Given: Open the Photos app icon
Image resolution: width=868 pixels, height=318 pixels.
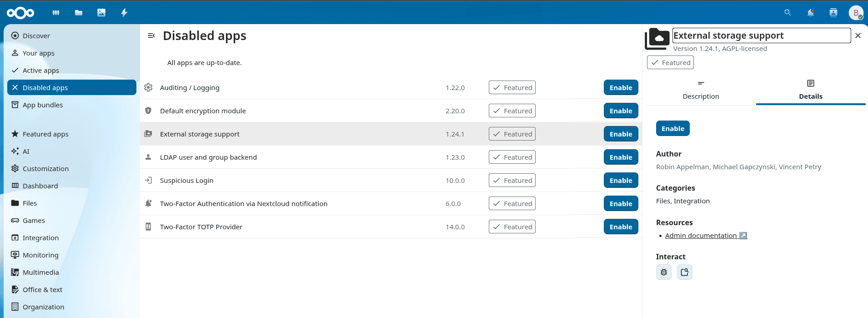Looking at the screenshot, I should click(x=101, y=13).
